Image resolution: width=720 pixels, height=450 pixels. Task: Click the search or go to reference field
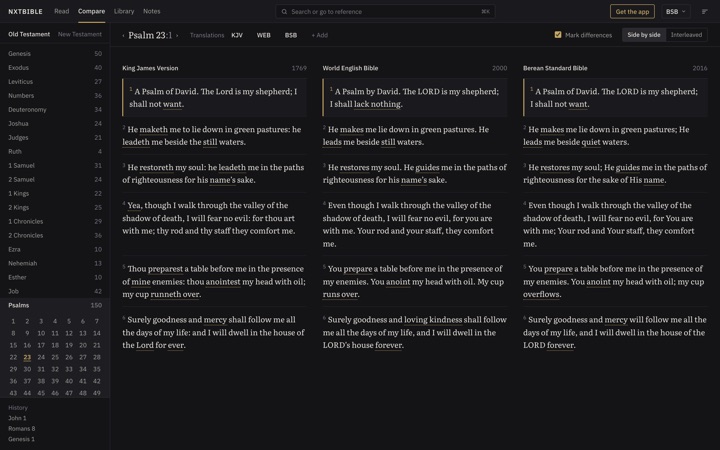click(x=385, y=11)
